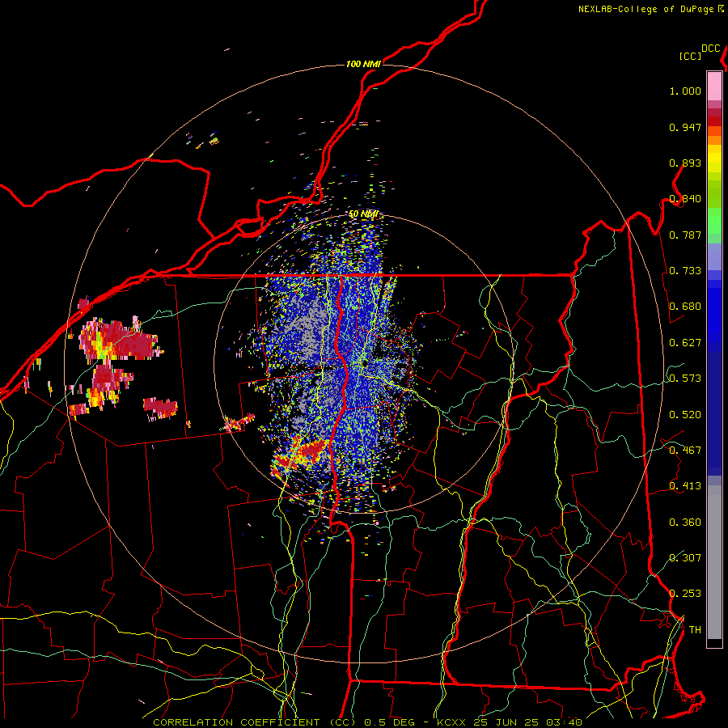The image size is (728, 728).
Task: Click the [CC] units label
Action: click(x=691, y=56)
